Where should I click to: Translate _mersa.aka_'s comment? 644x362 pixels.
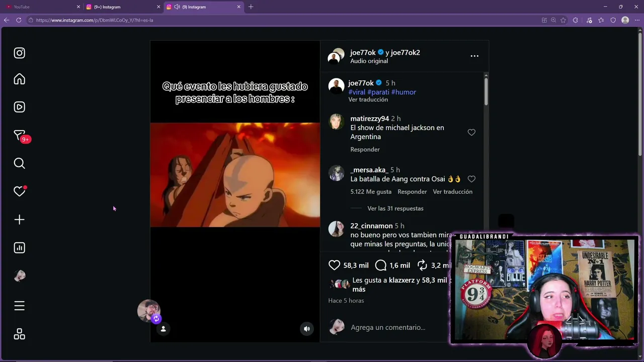point(452,192)
